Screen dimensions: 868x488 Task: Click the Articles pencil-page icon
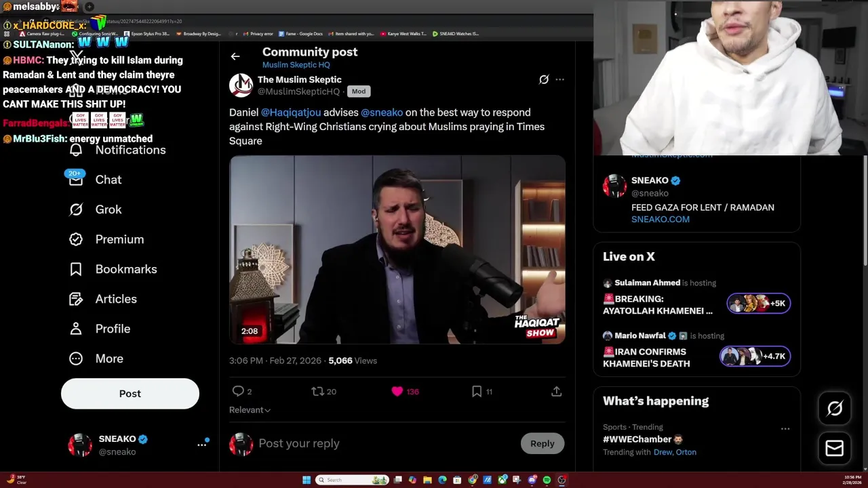pyautogui.click(x=76, y=299)
